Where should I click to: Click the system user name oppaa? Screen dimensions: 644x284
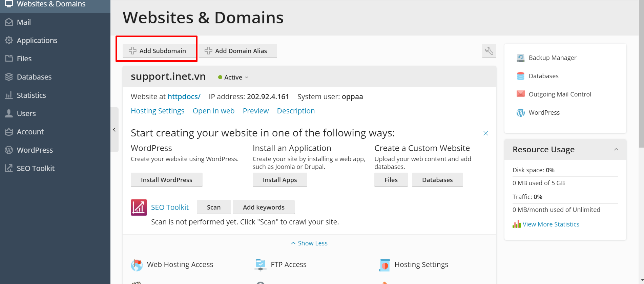[x=352, y=97]
